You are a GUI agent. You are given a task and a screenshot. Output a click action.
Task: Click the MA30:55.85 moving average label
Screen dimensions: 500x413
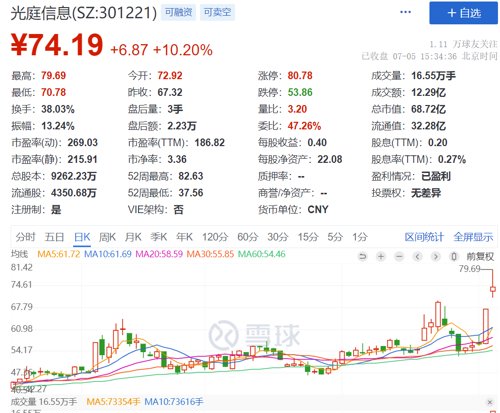[x=210, y=254]
